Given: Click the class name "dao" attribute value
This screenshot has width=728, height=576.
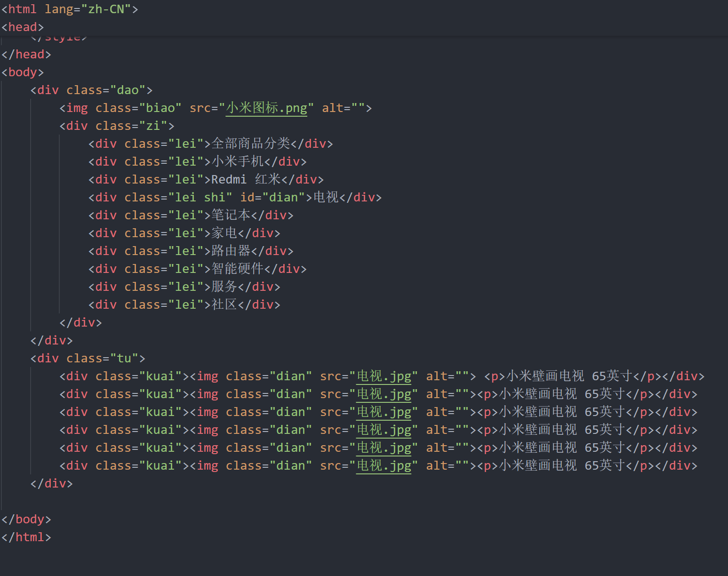Looking at the screenshot, I should point(127,89).
